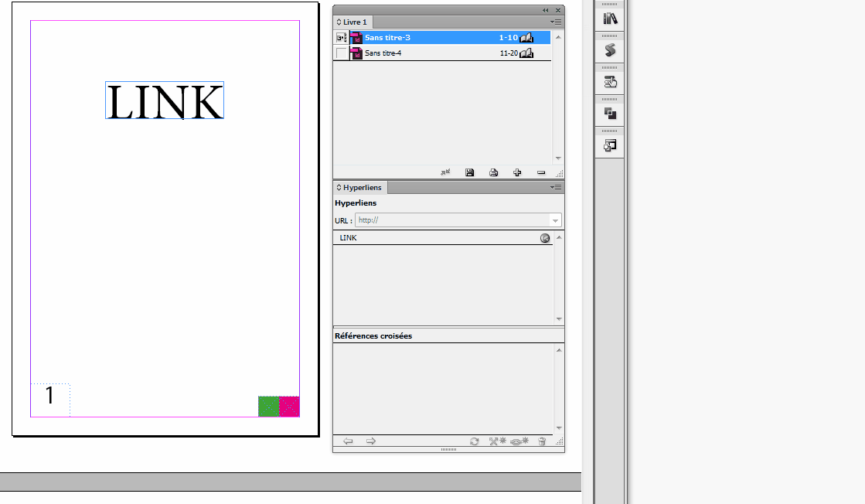Create a new hyperlink using the link icon
865x504 pixels.
(x=516, y=441)
